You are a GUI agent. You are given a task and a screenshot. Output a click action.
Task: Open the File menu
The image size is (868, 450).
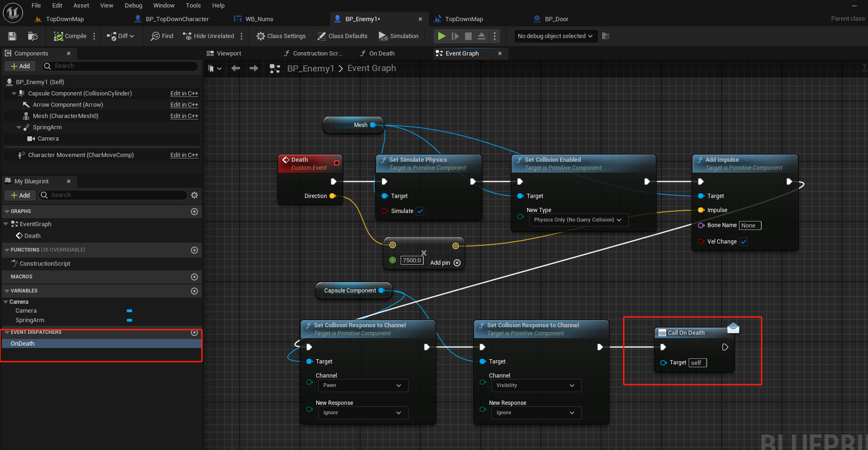tap(36, 6)
